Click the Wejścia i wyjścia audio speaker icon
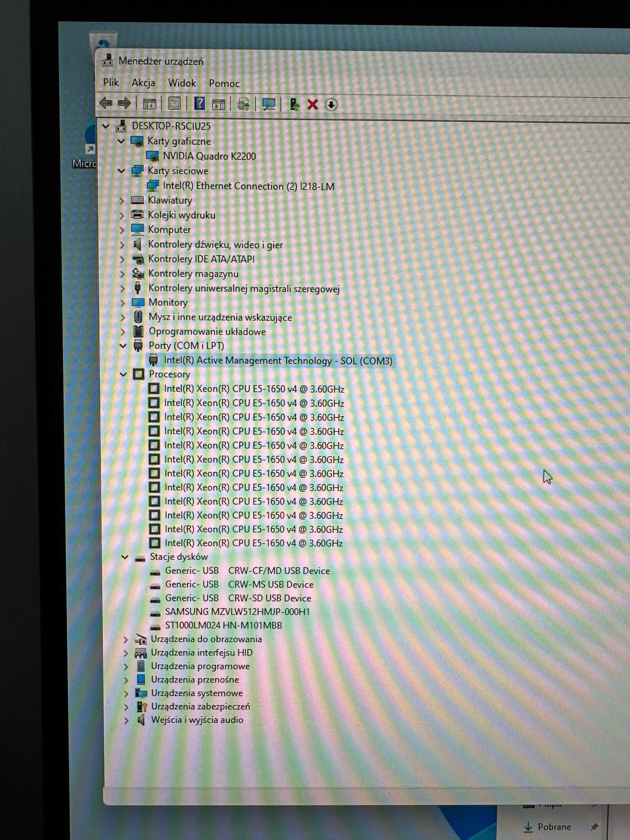The width and height of the screenshot is (630, 840). (141, 720)
